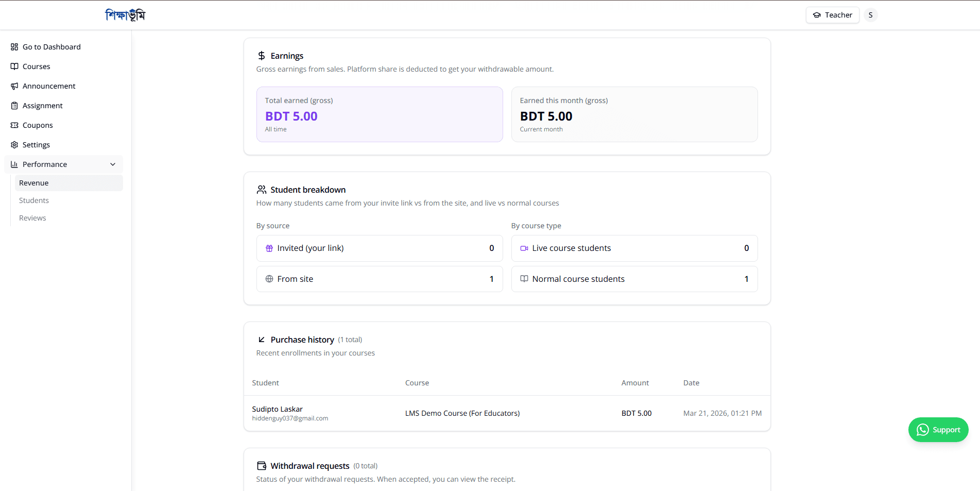Click the Student breakdown people icon

262,190
